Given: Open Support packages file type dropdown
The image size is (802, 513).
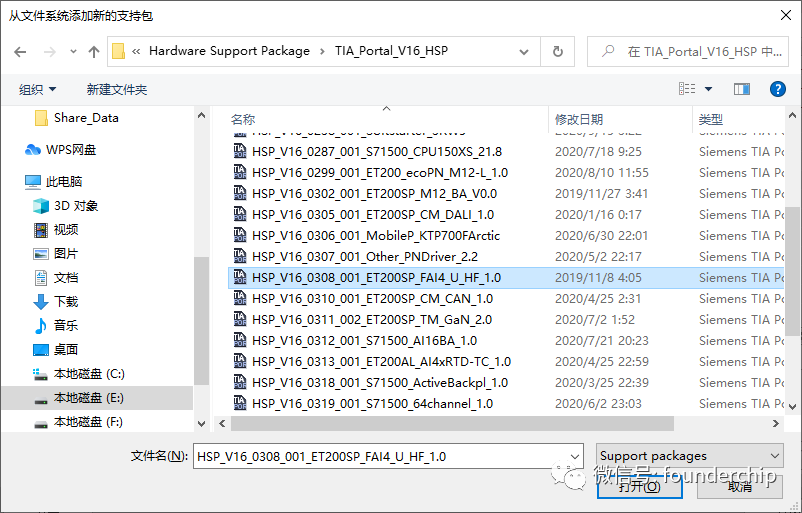Looking at the screenshot, I should pyautogui.click(x=689, y=456).
